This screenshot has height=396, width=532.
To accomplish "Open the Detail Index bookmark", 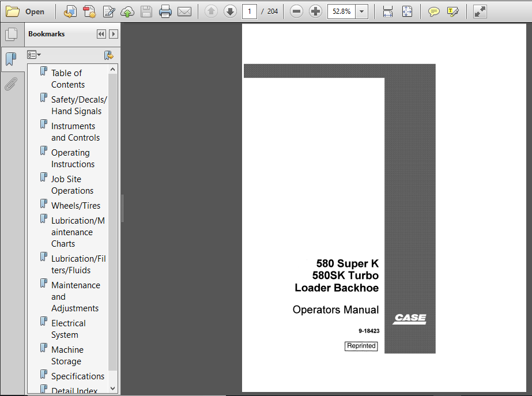I will click(74, 390).
